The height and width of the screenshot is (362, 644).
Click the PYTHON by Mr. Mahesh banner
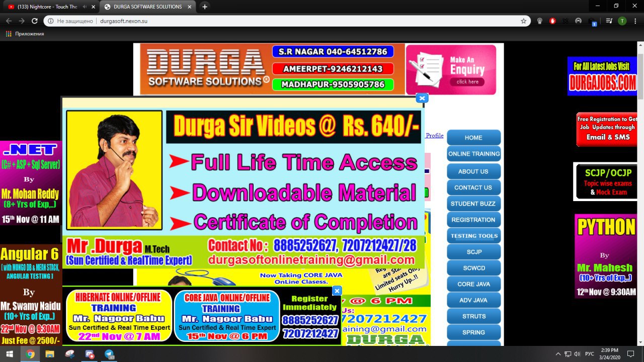click(x=606, y=255)
